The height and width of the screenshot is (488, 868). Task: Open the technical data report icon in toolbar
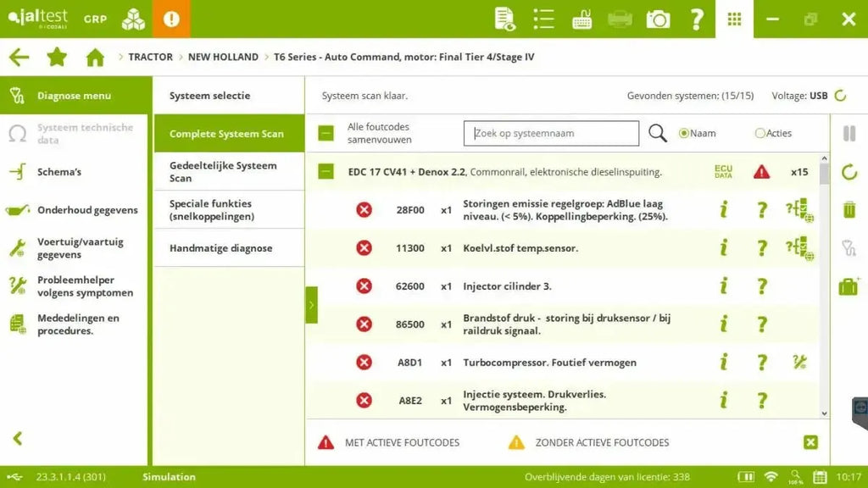[506, 17]
